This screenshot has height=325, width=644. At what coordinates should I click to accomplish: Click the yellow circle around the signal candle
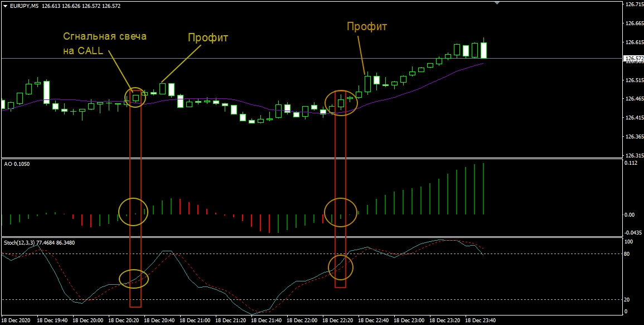coord(134,96)
